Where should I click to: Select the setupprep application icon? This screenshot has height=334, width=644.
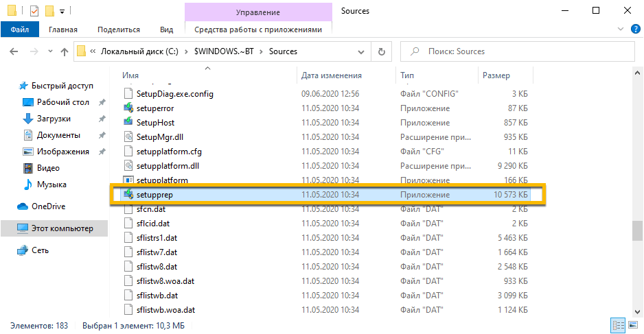pos(128,194)
